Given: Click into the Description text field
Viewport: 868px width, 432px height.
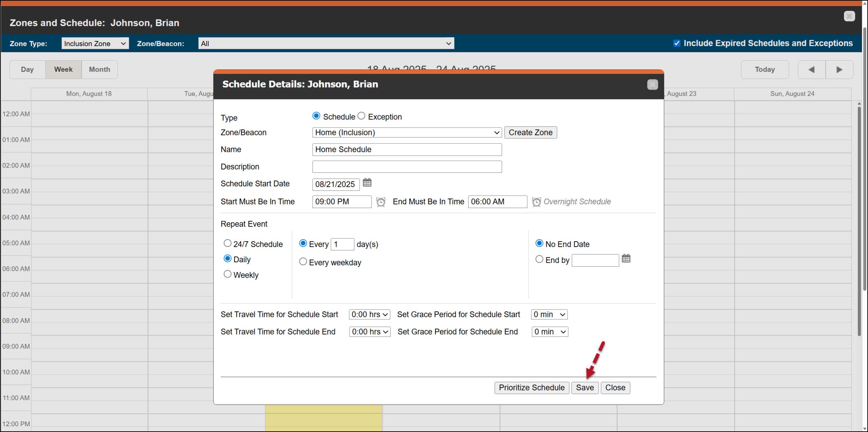Looking at the screenshot, I should point(407,167).
